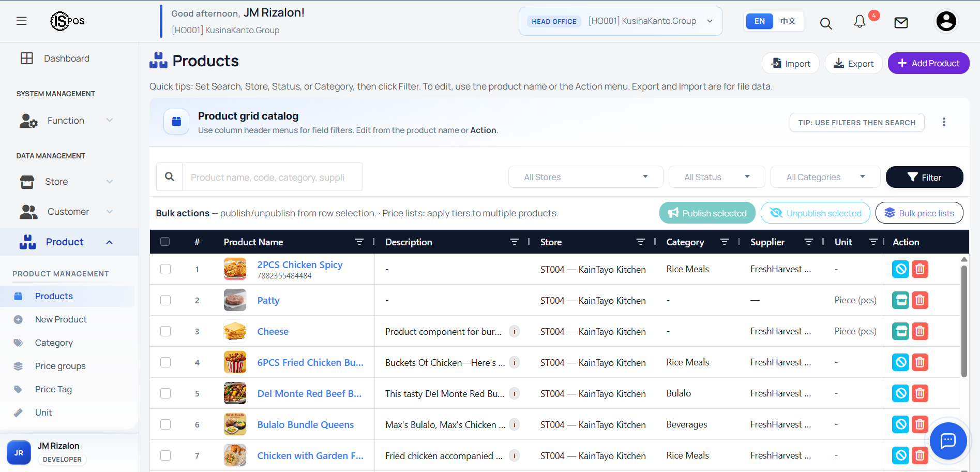Open the live chat bubble
The width and height of the screenshot is (980, 472).
[x=948, y=441]
